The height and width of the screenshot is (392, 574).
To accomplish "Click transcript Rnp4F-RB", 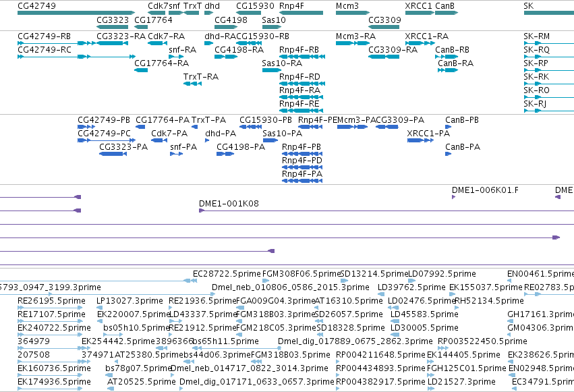I will [x=302, y=57].
